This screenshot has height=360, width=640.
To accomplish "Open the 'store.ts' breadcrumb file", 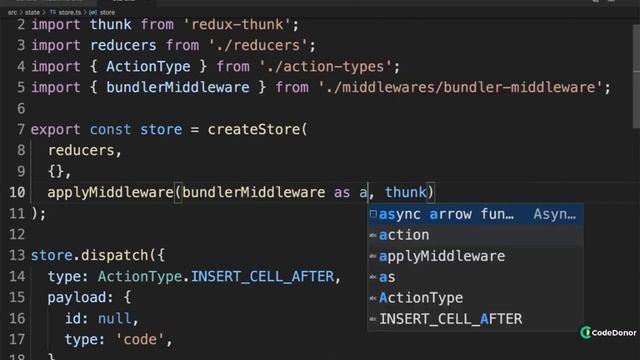I will pyautogui.click(x=70, y=12).
